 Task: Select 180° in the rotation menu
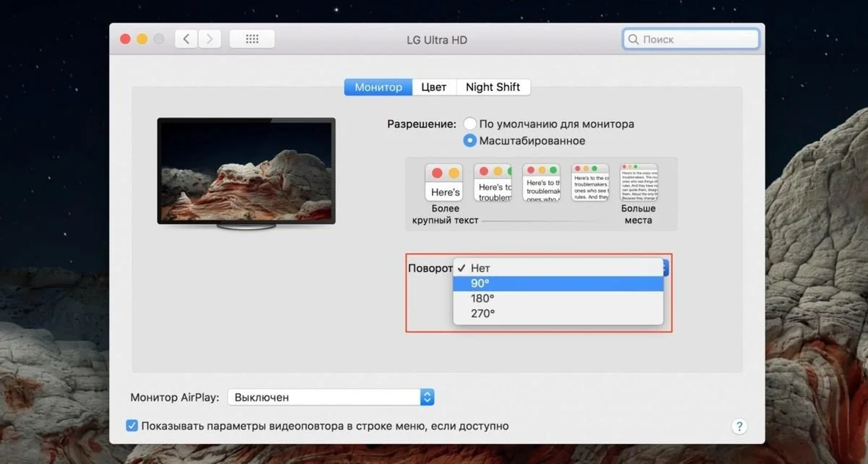point(558,298)
